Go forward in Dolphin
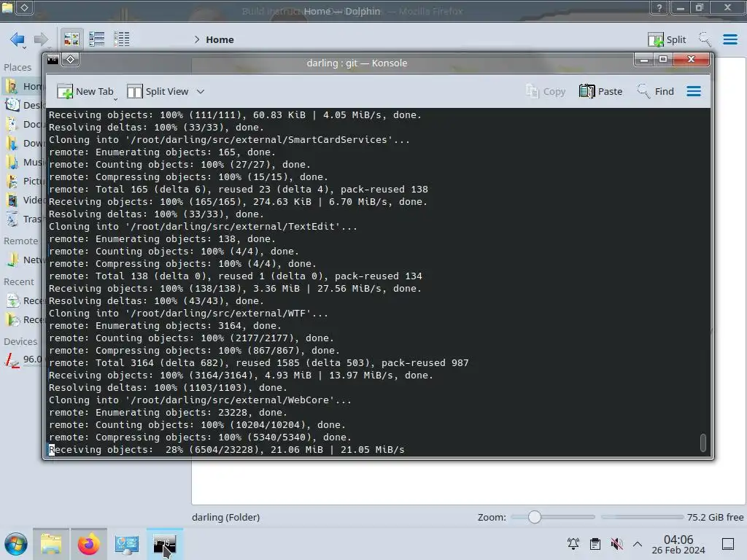747x560 pixels. 42,39
